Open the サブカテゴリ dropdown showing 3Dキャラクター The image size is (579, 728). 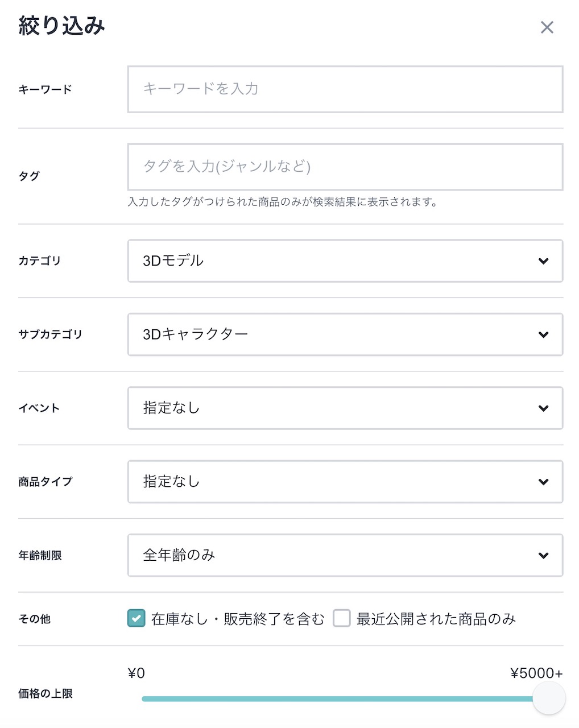pos(344,335)
